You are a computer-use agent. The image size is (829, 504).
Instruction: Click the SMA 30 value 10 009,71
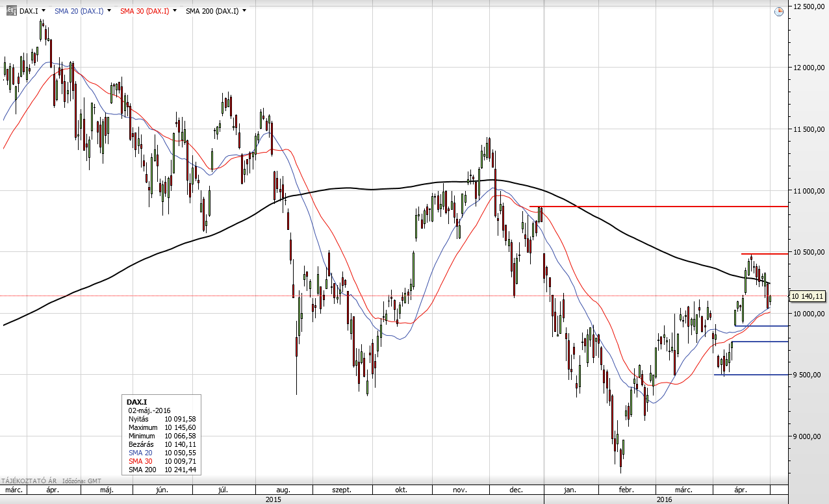point(180,461)
